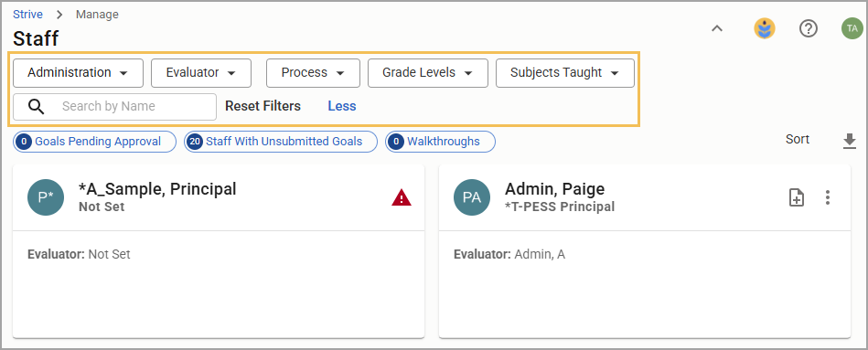Click the Sort button

click(798, 139)
